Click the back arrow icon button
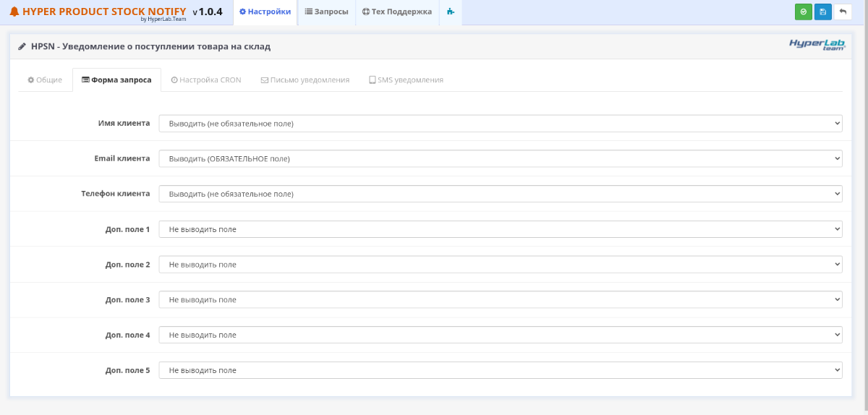Image resolution: width=868 pixels, height=415 pixels. [x=843, y=12]
